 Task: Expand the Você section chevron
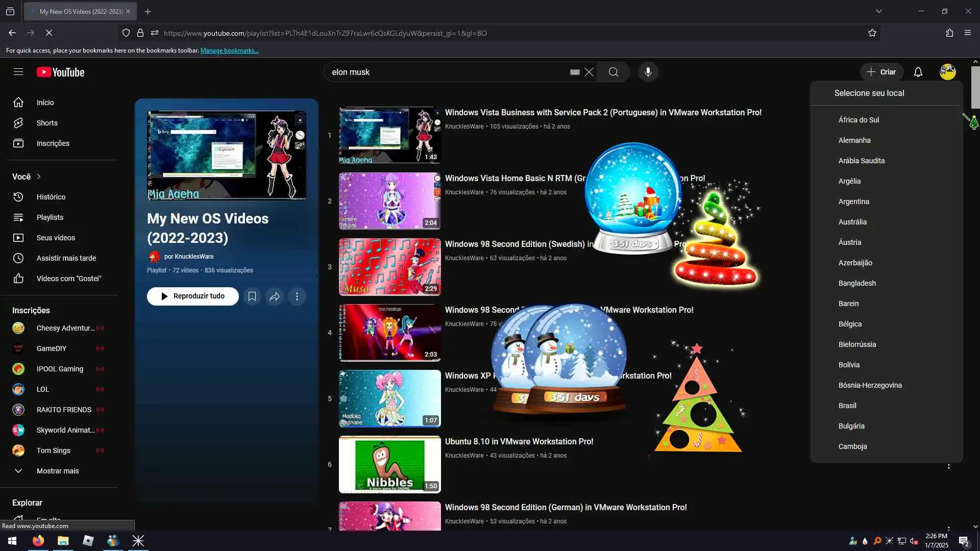[x=39, y=177]
